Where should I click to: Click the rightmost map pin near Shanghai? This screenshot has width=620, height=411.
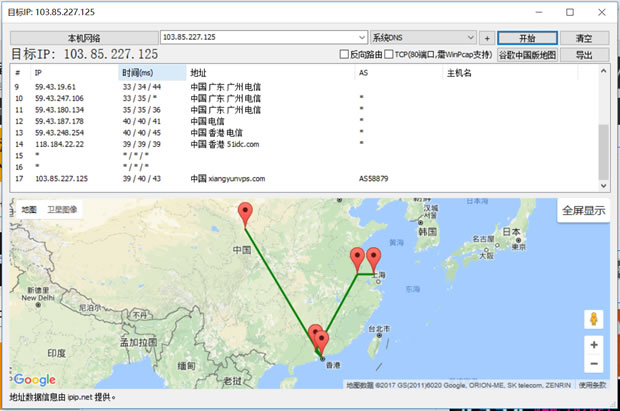[374, 259]
